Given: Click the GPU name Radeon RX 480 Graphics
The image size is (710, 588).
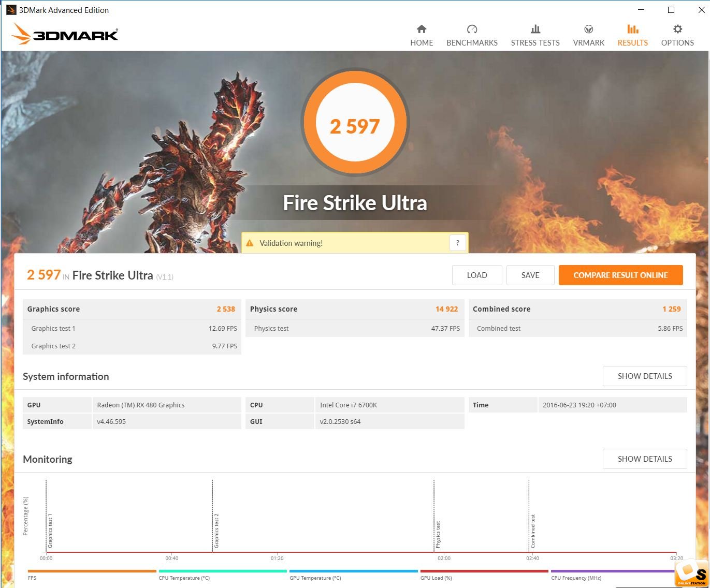Looking at the screenshot, I should tap(141, 405).
